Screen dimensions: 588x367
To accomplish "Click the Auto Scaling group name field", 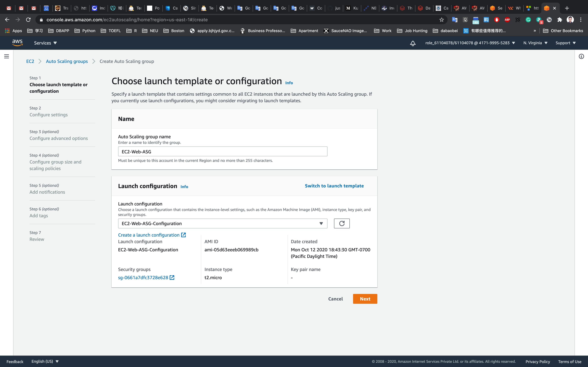I will pyautogui.click(x=222, y=151).
